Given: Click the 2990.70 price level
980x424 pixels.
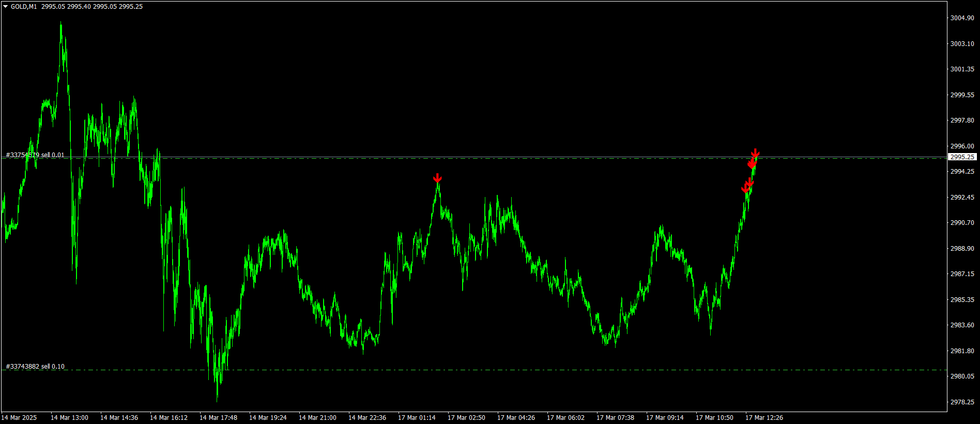Looking at the screenshot, I should [x=962, y=223].
